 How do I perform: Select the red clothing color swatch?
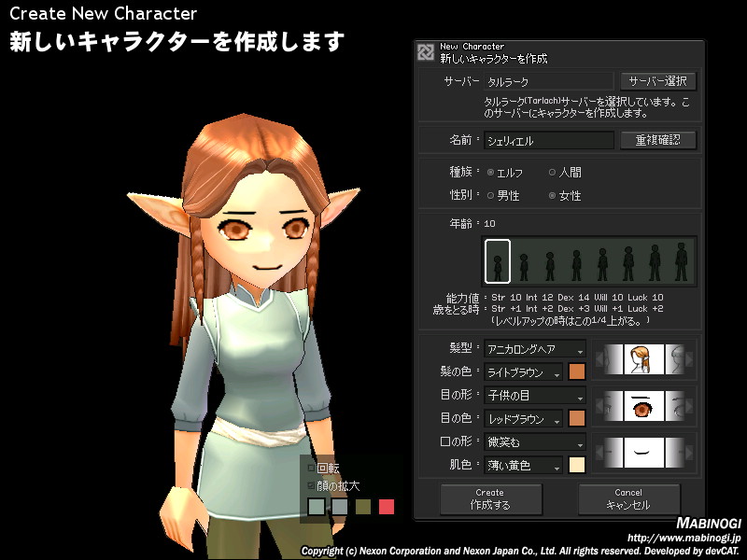[x=387, y=507]
